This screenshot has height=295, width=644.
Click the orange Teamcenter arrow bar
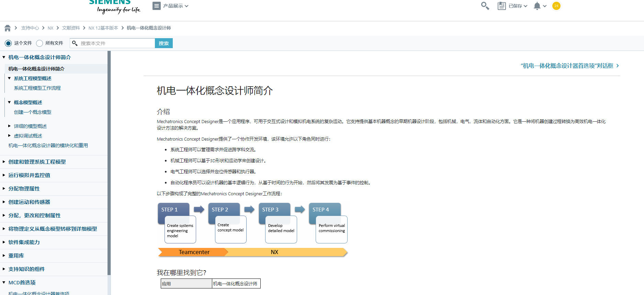click(x=193, y=252)
